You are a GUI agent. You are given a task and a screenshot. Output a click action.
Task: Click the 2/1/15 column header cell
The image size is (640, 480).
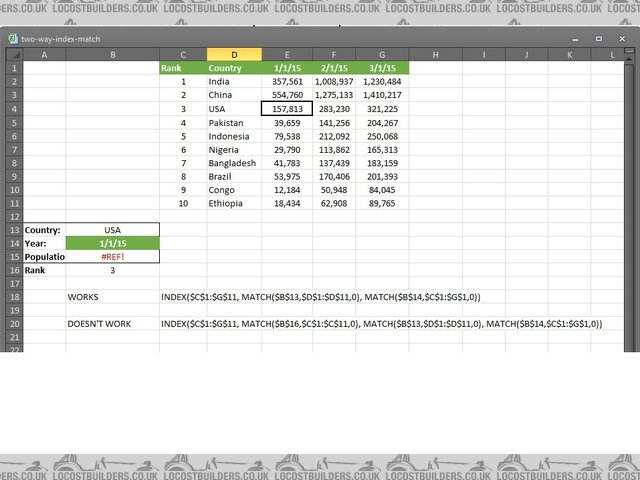pos(334,68)
